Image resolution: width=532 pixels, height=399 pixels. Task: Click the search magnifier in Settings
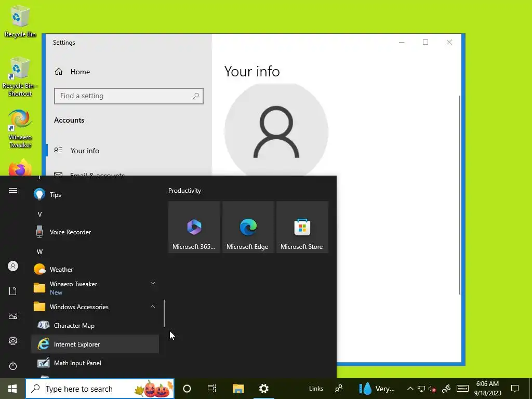click(196, 96)
